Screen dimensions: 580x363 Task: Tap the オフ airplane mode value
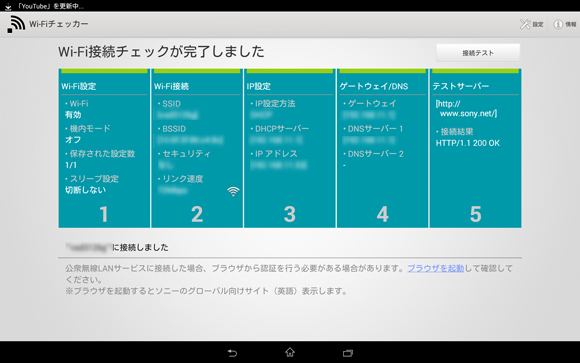[73, 140]
